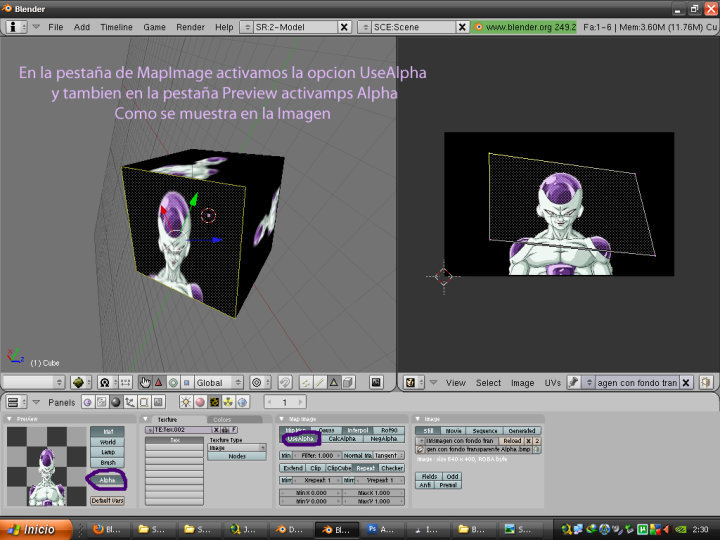Open Shading context sphere button
Image resolution: width=720 pixels, height=540 pixels.
tap(116, 402)
